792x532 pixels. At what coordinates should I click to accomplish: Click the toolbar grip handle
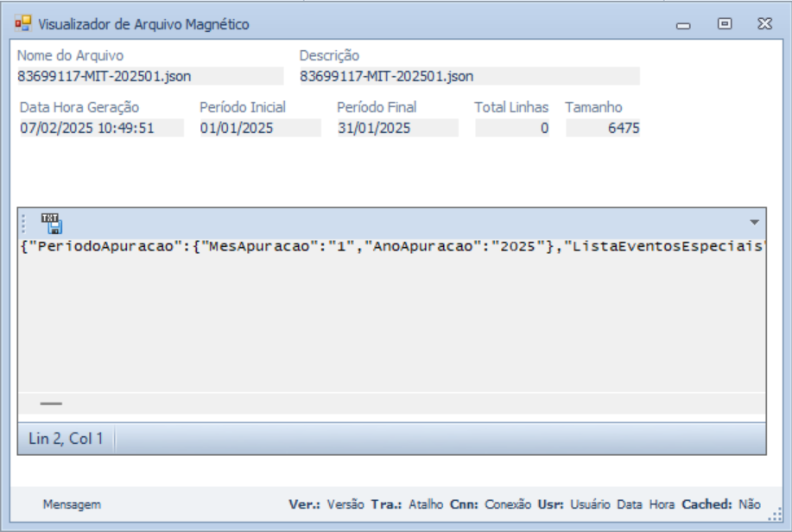pos(23,224)
